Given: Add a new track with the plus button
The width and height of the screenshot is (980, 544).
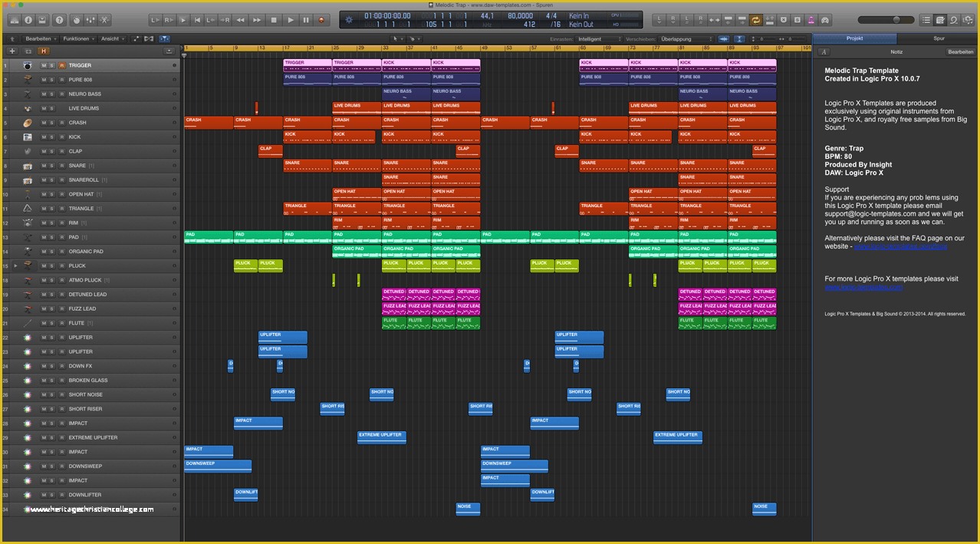Looking at the screenshot, I should click(x=12, y=51).
